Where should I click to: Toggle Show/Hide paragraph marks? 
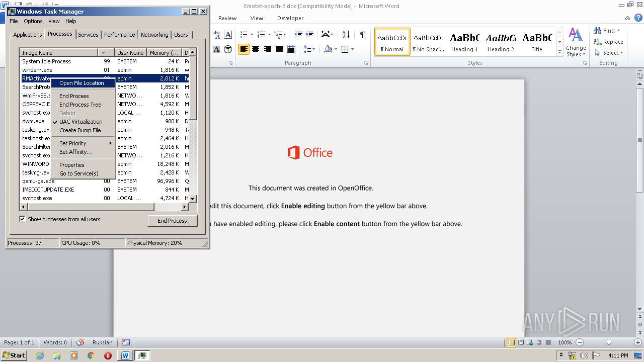pyautogui.click(x=362, y=34)
